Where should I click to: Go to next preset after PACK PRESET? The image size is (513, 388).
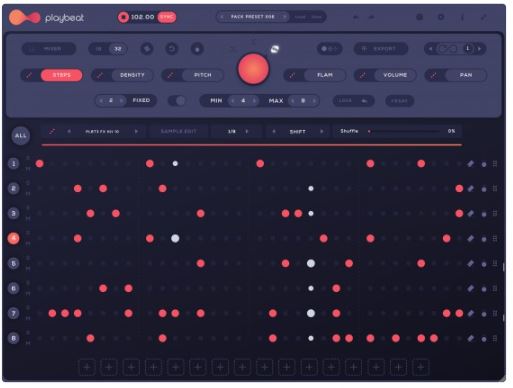[285, 17]
